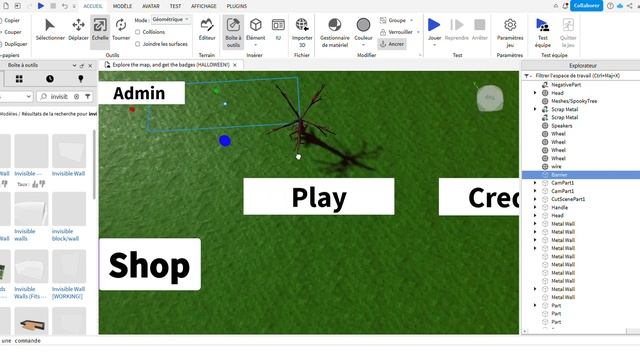Open toolbox recent clock tab
This screenshot has height=360, width=640.
click(50, 79)
